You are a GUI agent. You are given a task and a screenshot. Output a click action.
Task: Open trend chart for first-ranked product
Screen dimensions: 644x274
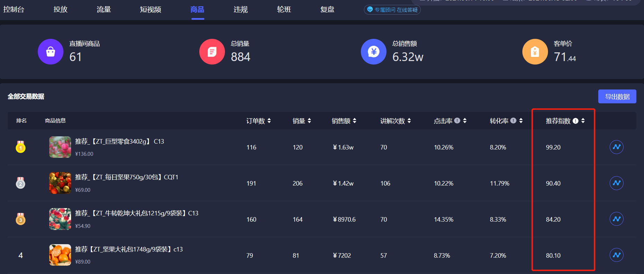coord(616,147)
